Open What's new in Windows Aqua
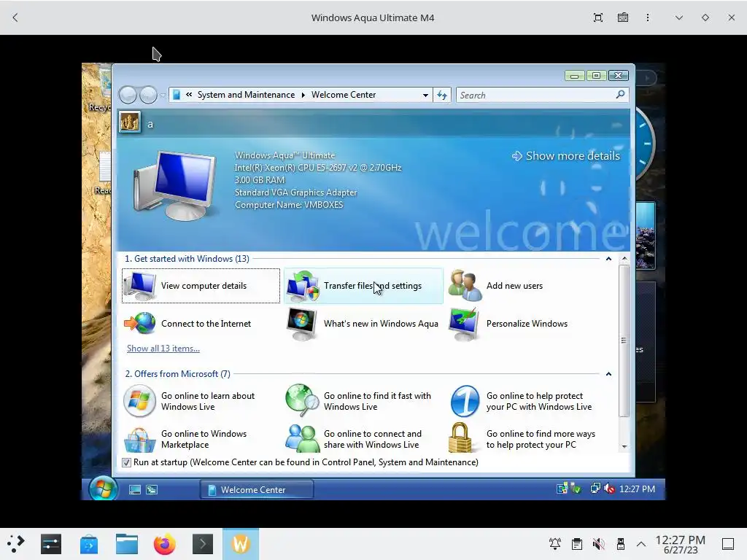747x560 pixels. click(x=362, y=324)
